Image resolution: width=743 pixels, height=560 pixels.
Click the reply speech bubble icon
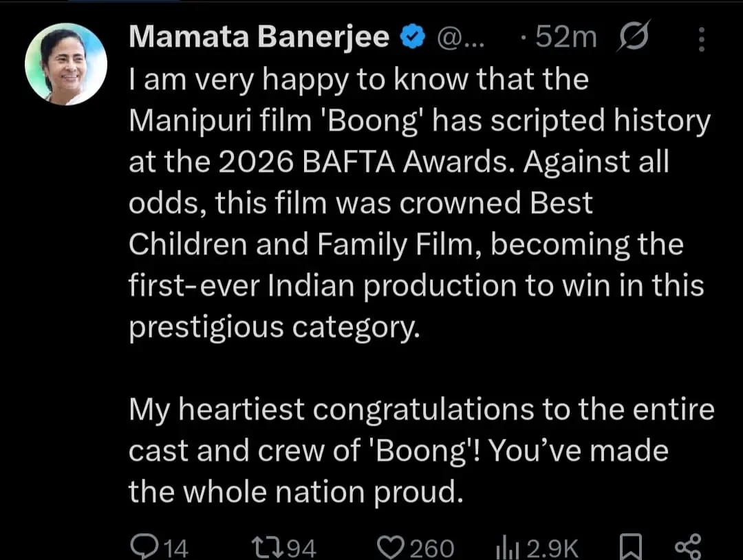144,546
